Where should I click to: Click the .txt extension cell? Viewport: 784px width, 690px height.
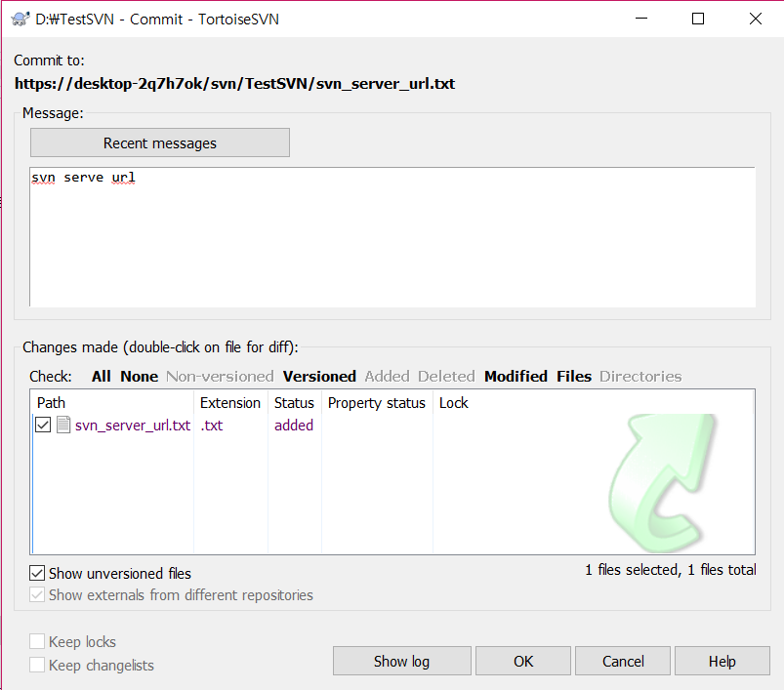pos(212,426)
